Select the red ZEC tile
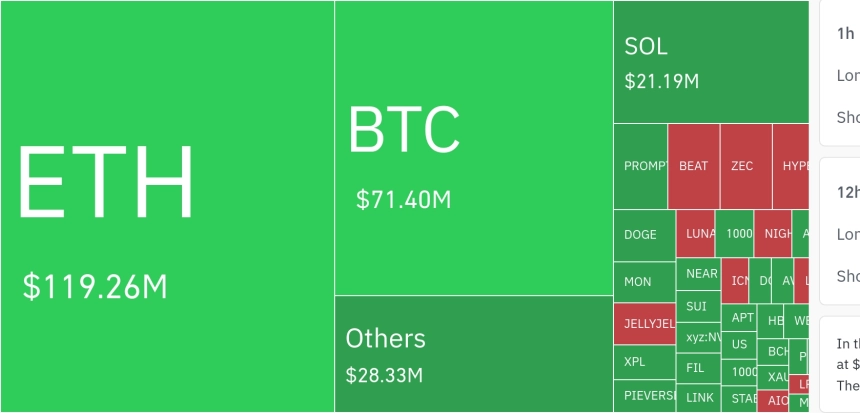Image resolution: width=860 pixels, height=413 pixels. (745, 166)
